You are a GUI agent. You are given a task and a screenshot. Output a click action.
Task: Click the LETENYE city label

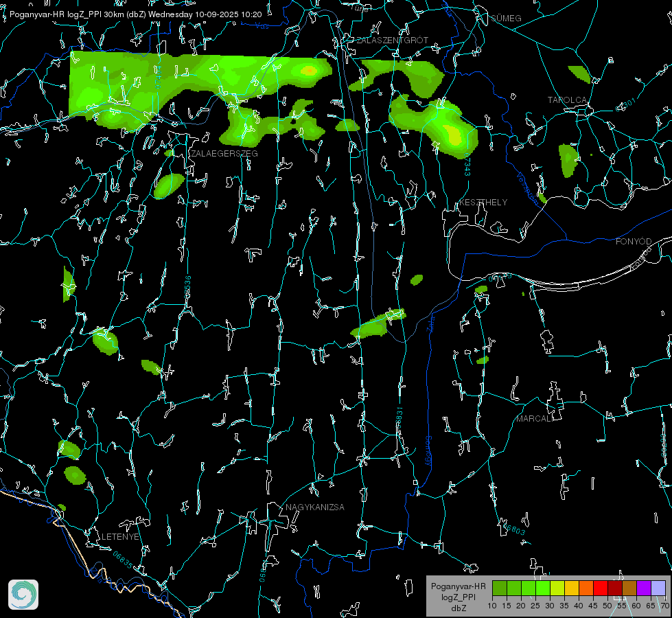(120, 536)
